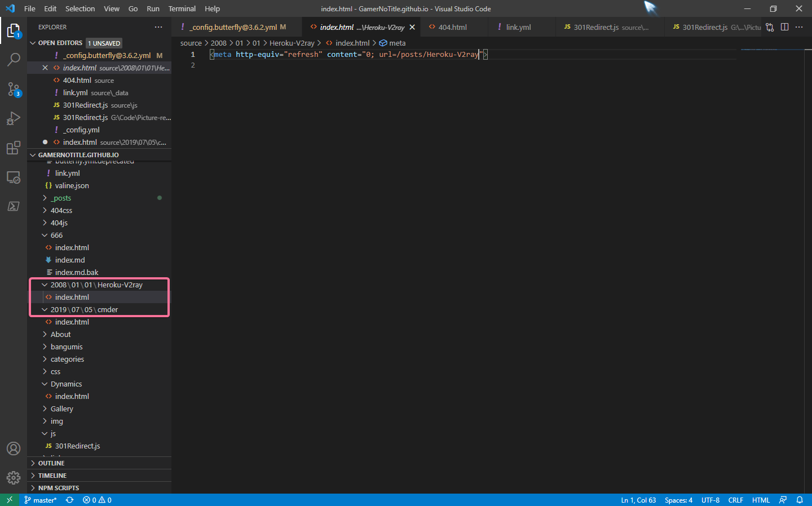This screenshot has width=812, height=506.
Task: Open valine.json in the file tree
Action: point(72,185)
